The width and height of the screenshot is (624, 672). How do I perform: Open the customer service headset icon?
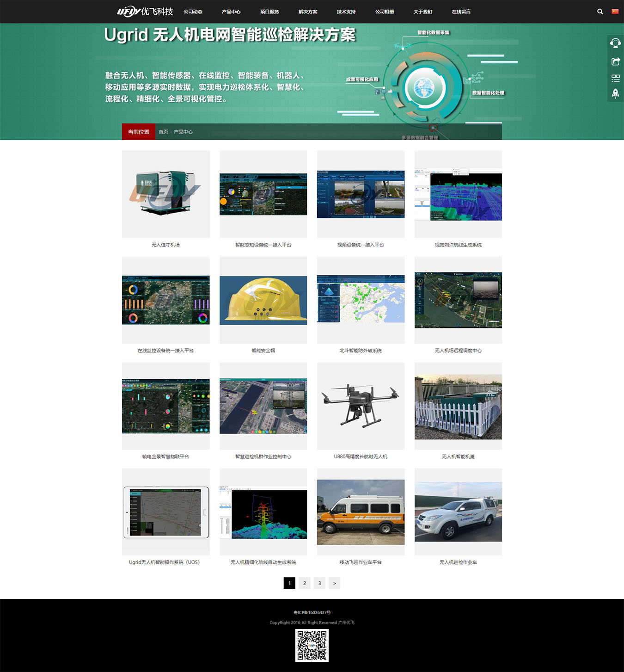click(615, 43)
